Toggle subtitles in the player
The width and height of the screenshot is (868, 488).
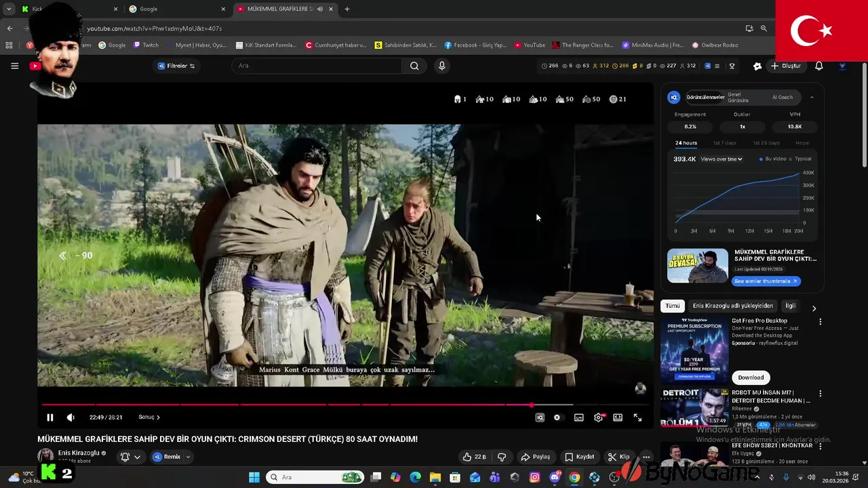(578, 418)
